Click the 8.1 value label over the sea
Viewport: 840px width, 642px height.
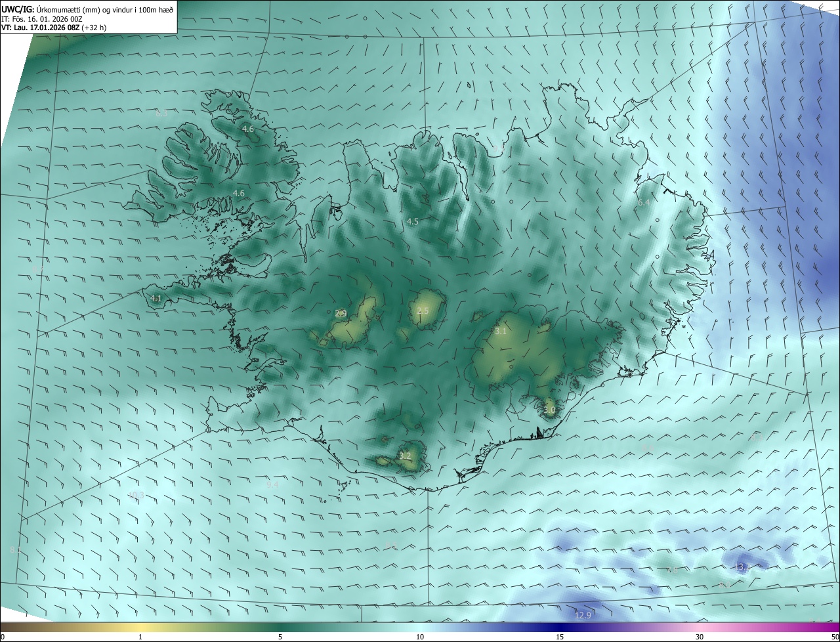pyautogui.click(x=16, y=550)
